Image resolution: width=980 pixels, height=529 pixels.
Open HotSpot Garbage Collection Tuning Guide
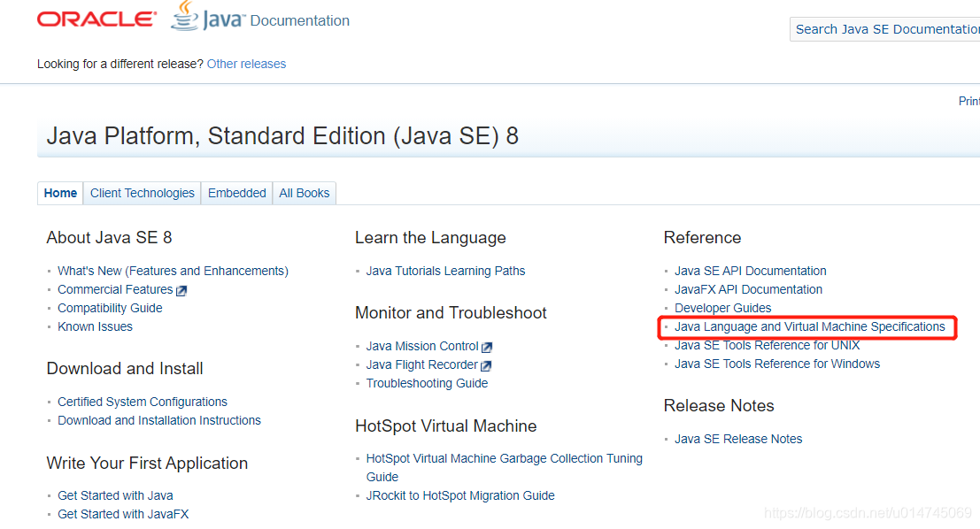click(504, 467)
